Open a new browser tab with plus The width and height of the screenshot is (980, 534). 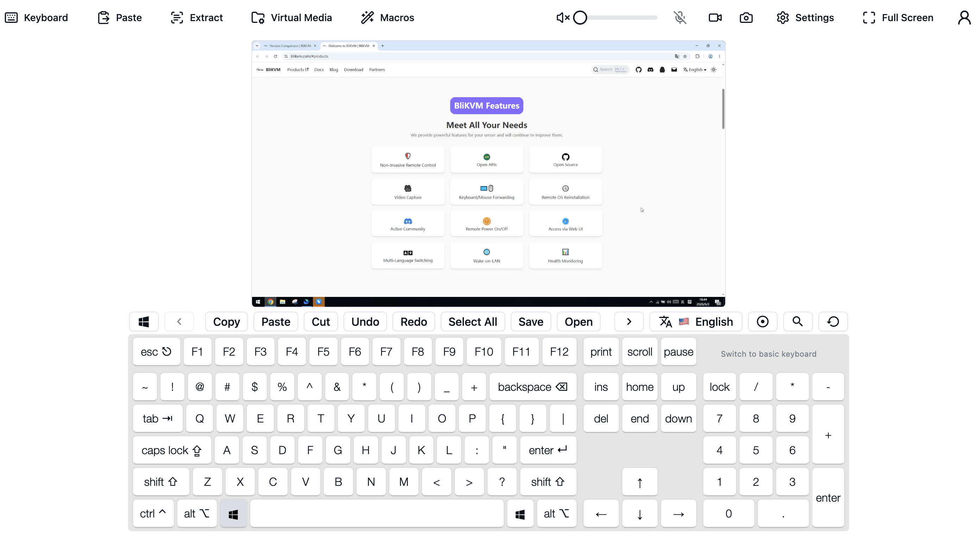point(383,46)
